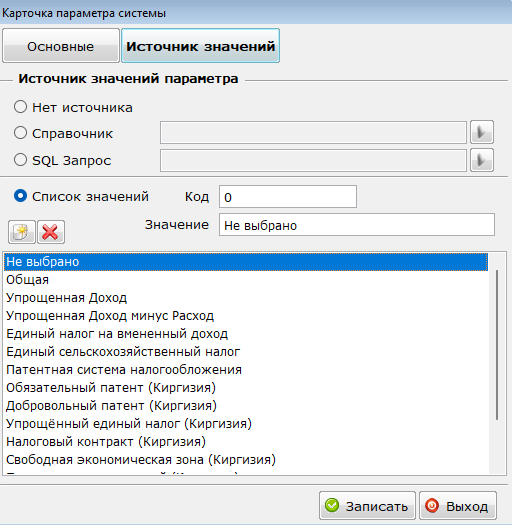
Task: Choose the Справочник radio button
Action: pos(20,133)
